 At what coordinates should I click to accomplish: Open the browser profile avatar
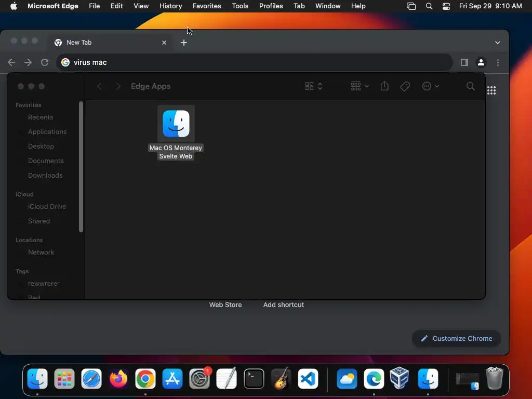coord(481,62)
